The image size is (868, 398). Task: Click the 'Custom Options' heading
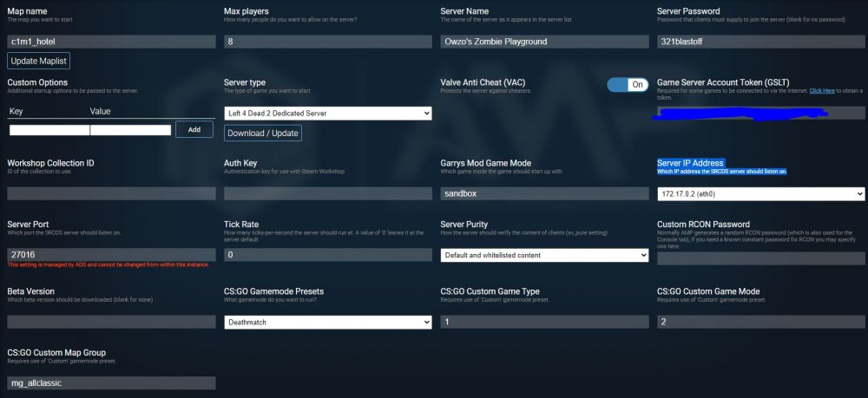37,82
